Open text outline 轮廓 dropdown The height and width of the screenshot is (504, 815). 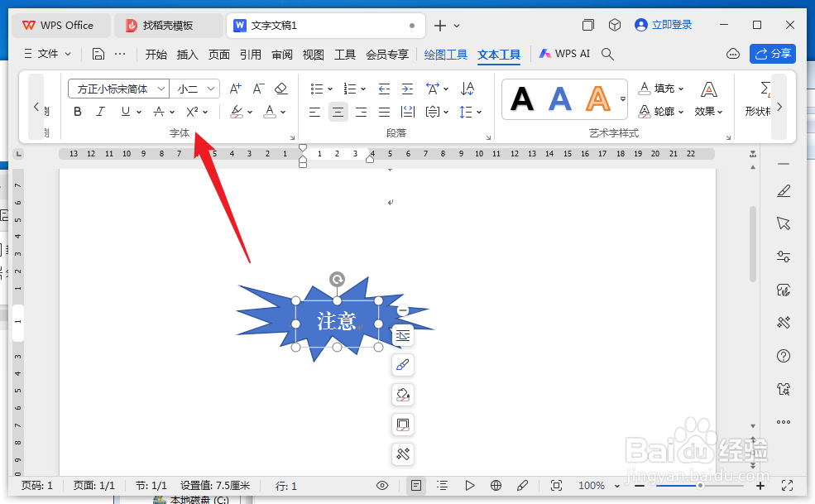pos(660,111)
